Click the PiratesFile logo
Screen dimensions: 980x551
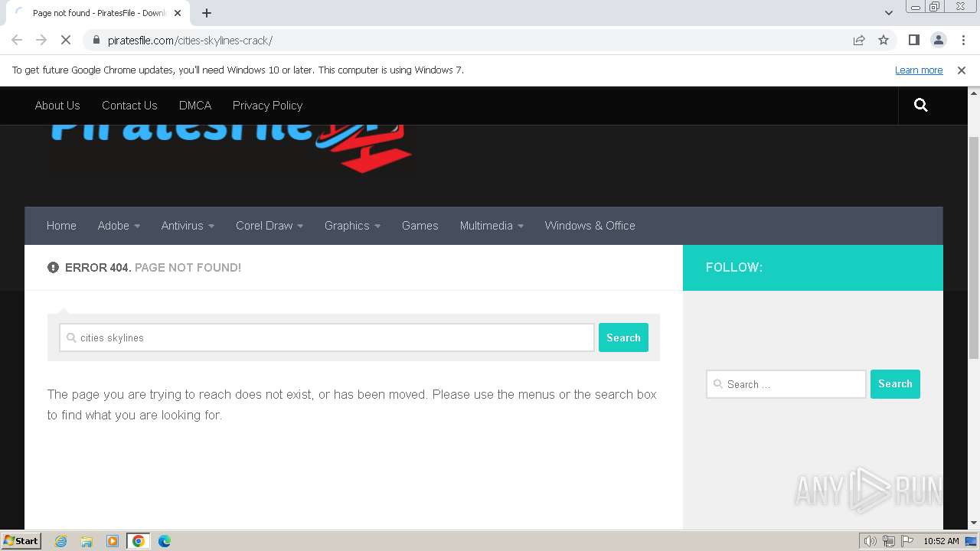pyautogui.click(x=231, y=148)
